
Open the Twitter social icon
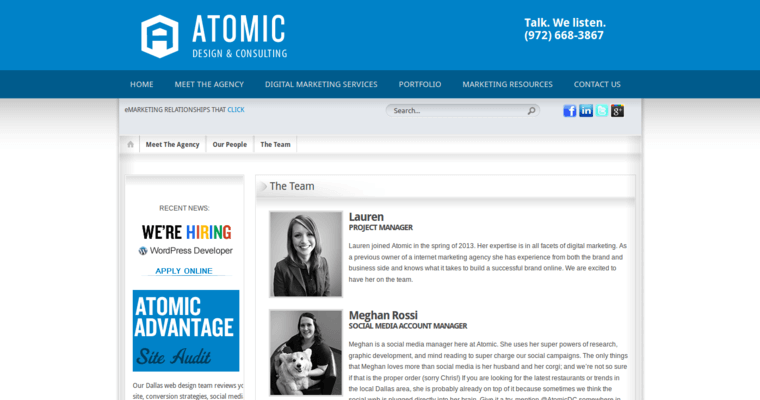602,111
